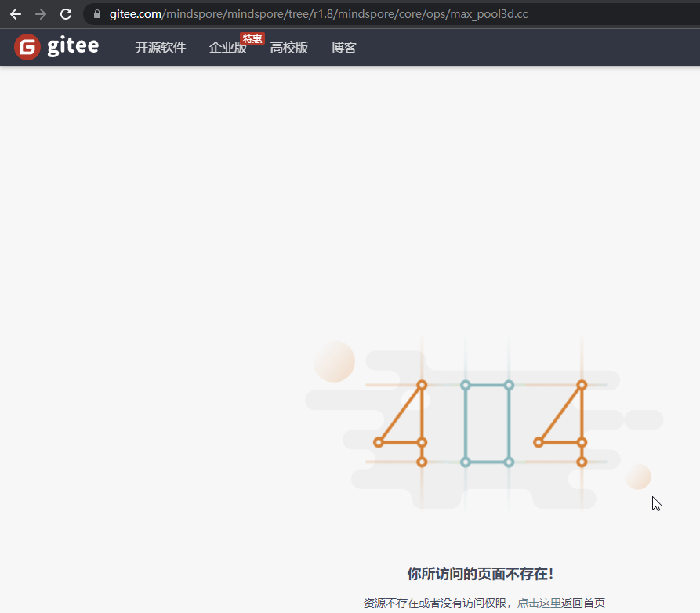The height and width of the screenshot is (613, 700).
Task: Open the 博客 navigation link
Action: pos(343,48)
